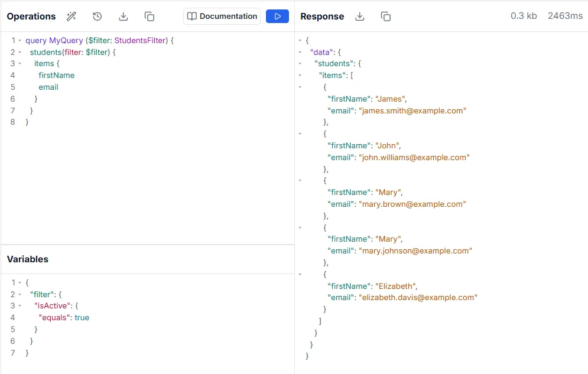Fold the filter object in Variables
The width and height of the screenshot is (588, 374).
click(x=20, y=294)
